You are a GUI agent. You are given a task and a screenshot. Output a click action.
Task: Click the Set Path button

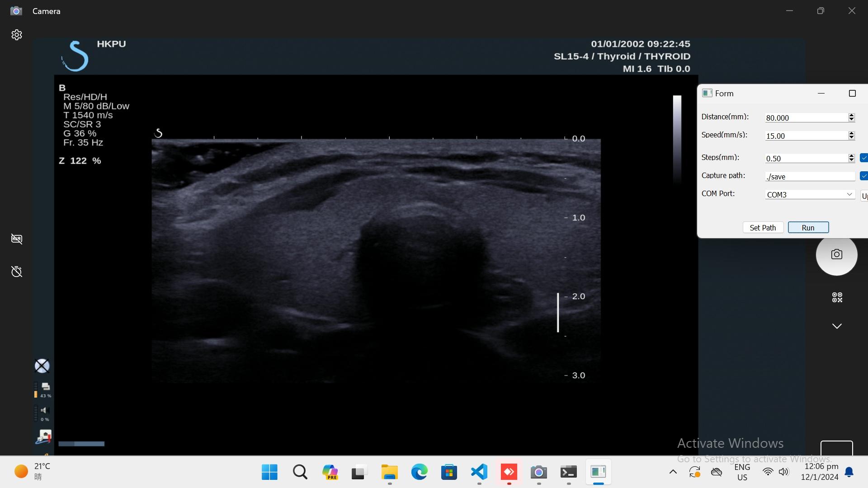point(763,228)
